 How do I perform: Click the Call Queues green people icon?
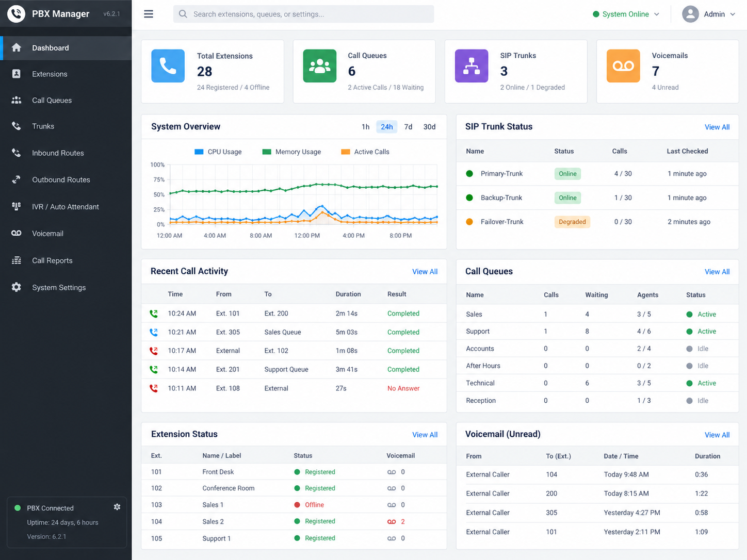(x=320, y=66)
